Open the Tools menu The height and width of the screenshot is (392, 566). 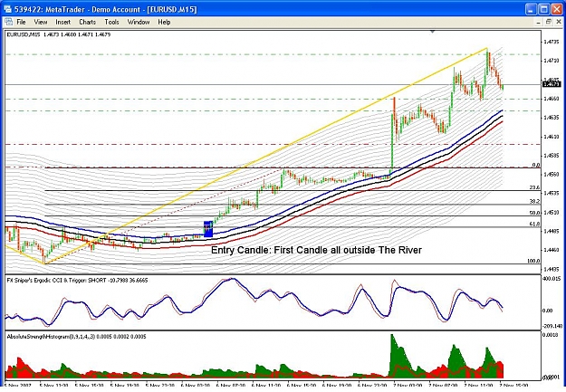click(111, 22)
